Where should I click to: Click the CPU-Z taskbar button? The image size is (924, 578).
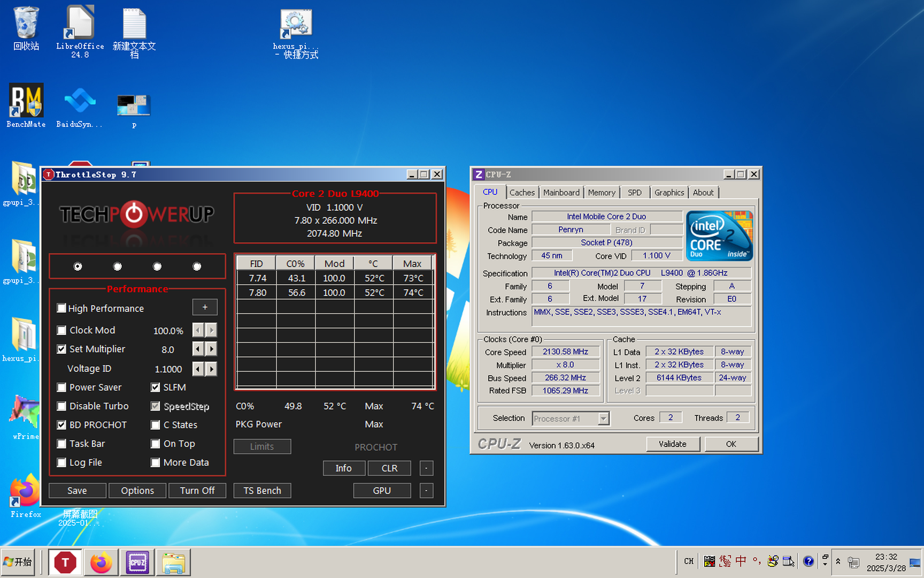(137, 562)
